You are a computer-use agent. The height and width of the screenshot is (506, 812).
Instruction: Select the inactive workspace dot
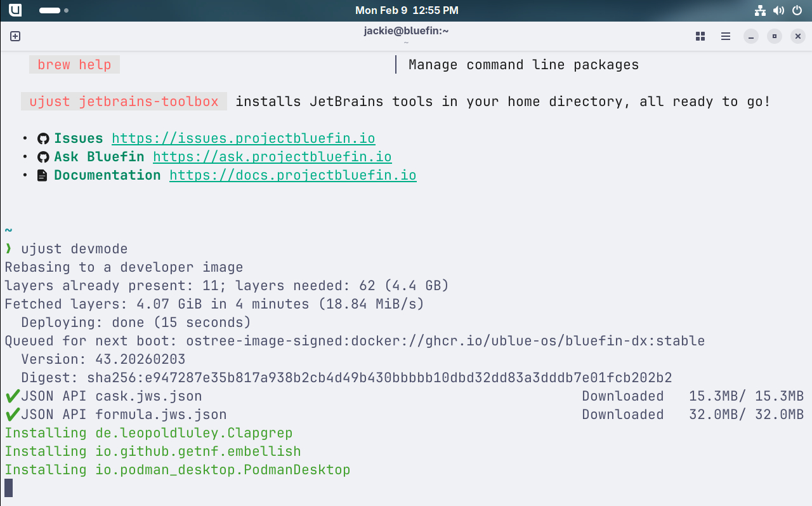67,10
